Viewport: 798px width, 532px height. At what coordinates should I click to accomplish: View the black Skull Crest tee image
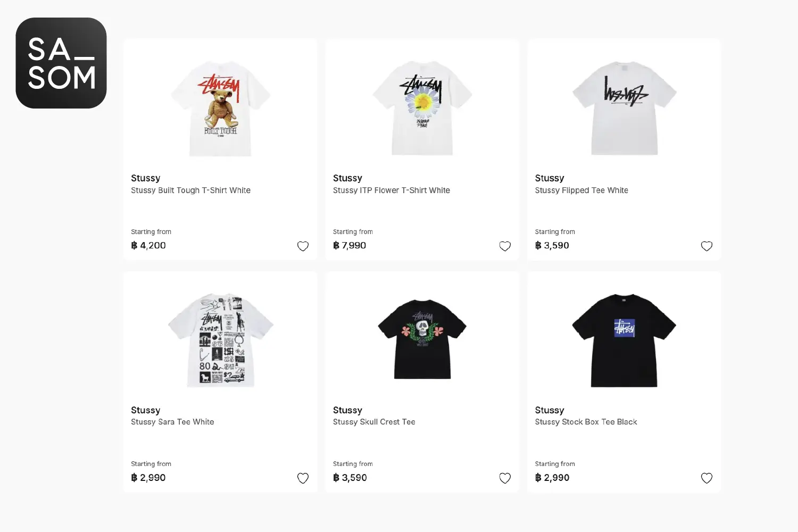(x=422, y=339)
